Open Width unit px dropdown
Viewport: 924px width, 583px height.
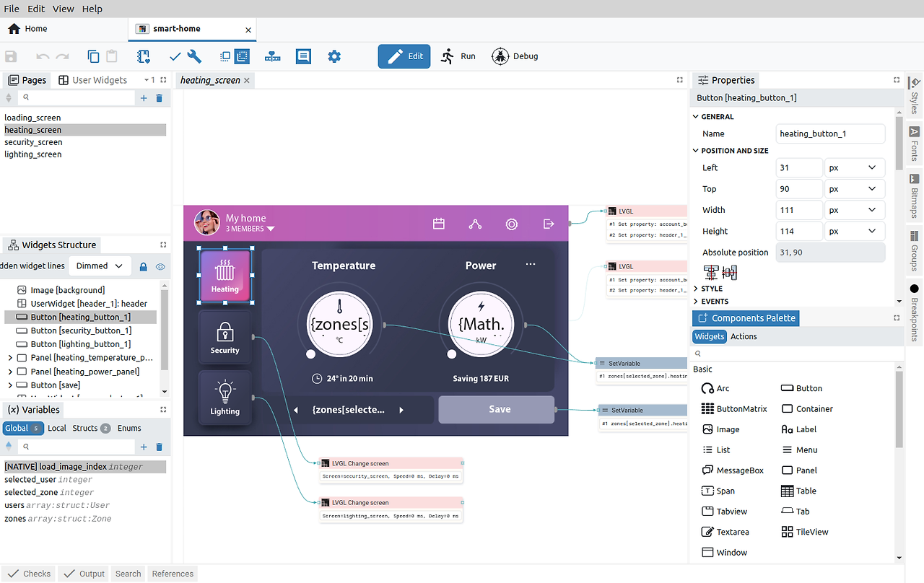point(855,210)
